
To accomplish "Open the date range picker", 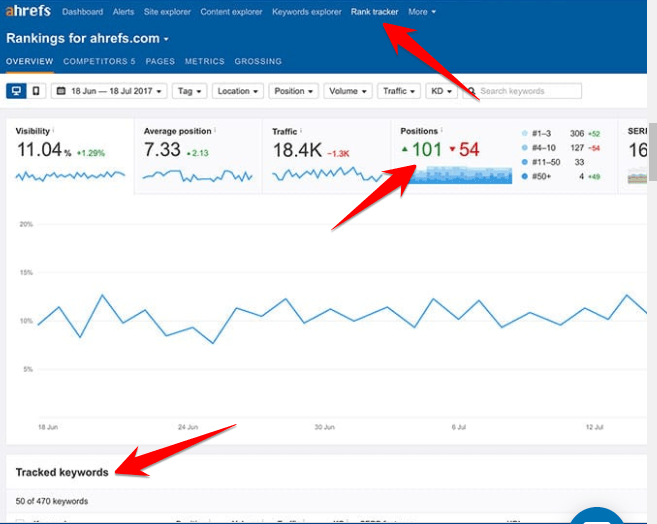I will click(109, 91).
